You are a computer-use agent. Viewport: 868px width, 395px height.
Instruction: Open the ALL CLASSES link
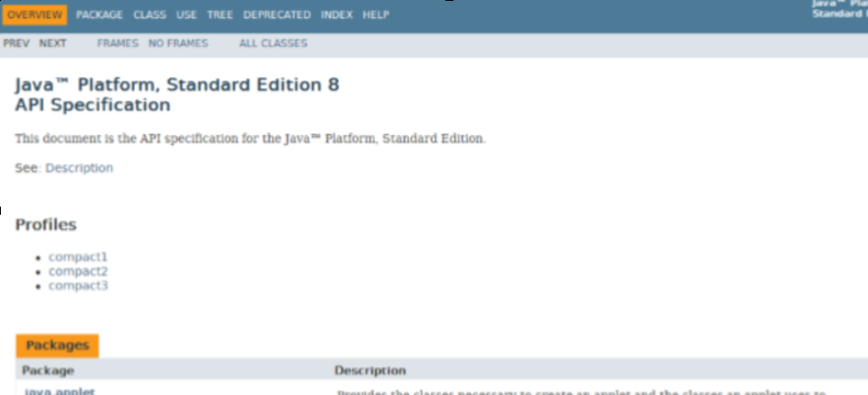[273, 43]
